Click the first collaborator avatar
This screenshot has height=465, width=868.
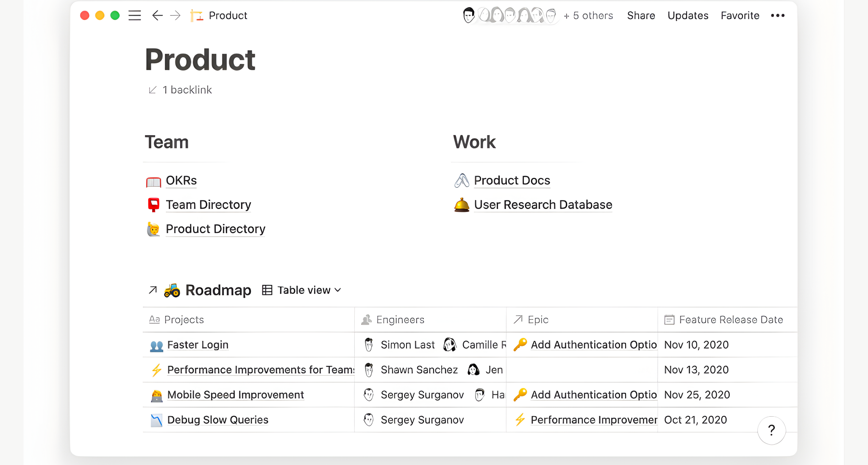[x=468, y=16]
